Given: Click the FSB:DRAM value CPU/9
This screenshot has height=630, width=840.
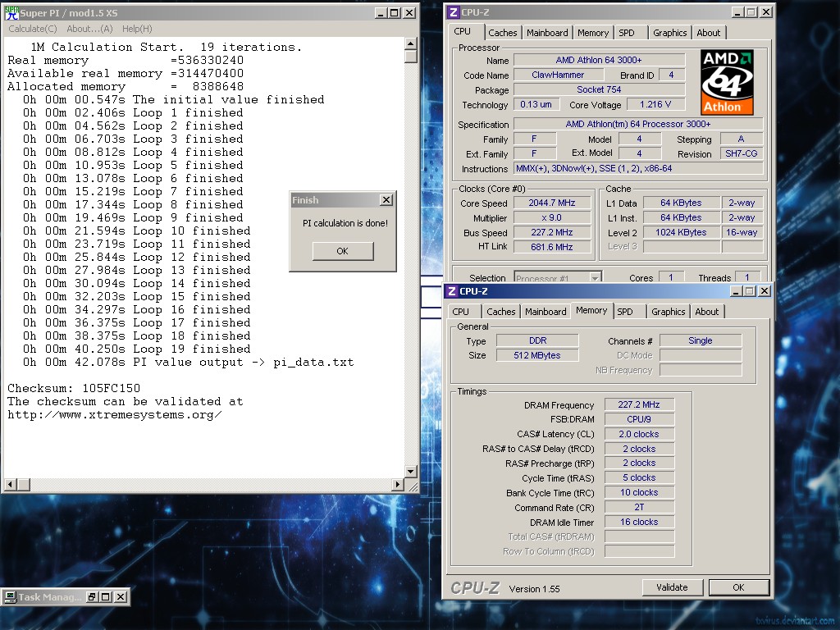Looking at the screenshot, I should 639,419.
